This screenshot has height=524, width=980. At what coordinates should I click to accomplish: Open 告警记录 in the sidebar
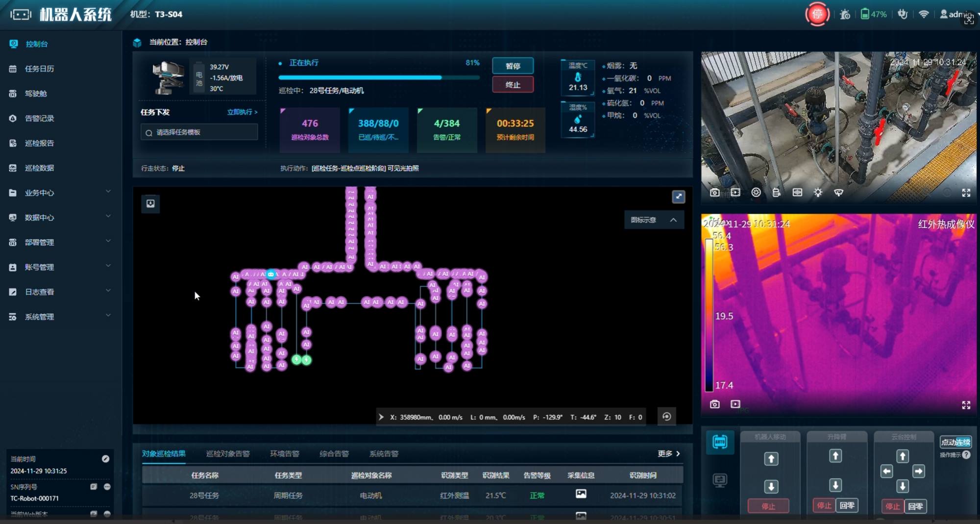click(x=39, y=118)
